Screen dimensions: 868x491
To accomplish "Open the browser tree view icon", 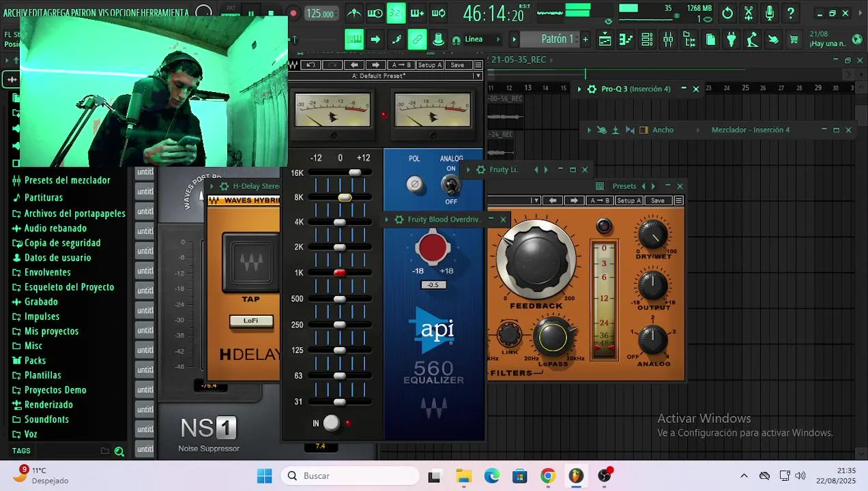I will 689,40.
